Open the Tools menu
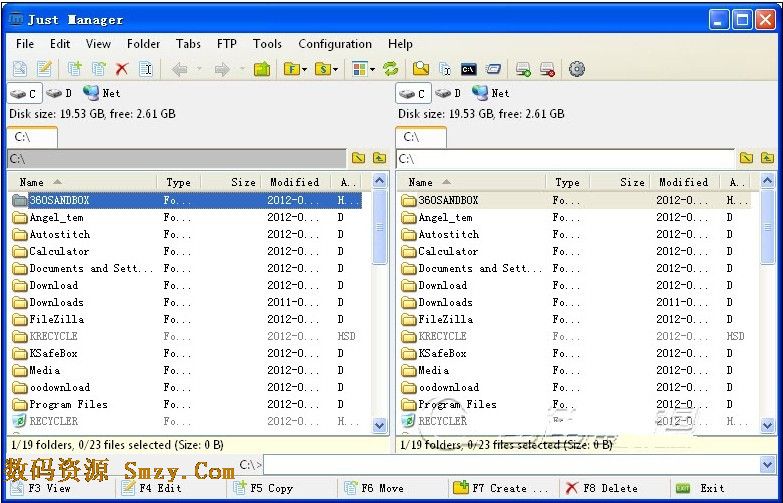783x503 pixels. pos(267,44)
